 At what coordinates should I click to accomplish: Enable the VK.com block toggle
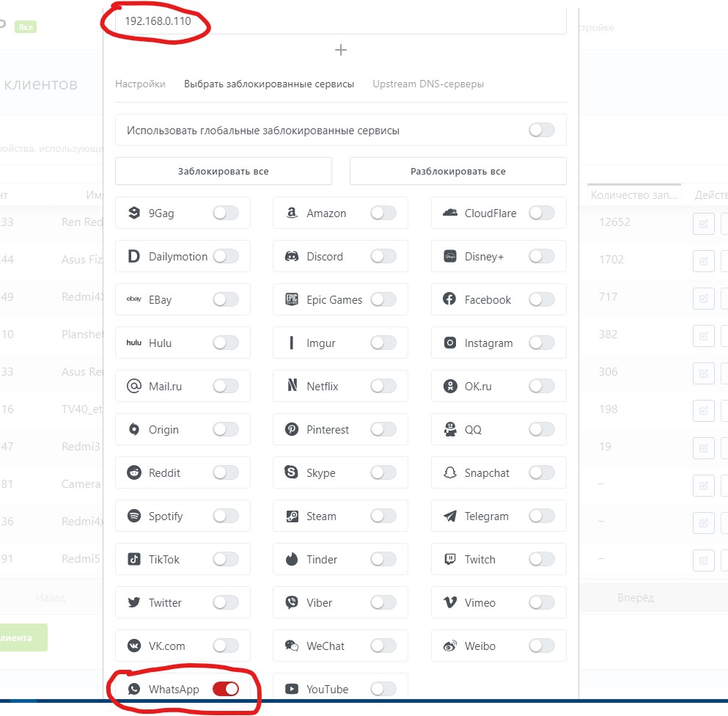click(226, 646)
